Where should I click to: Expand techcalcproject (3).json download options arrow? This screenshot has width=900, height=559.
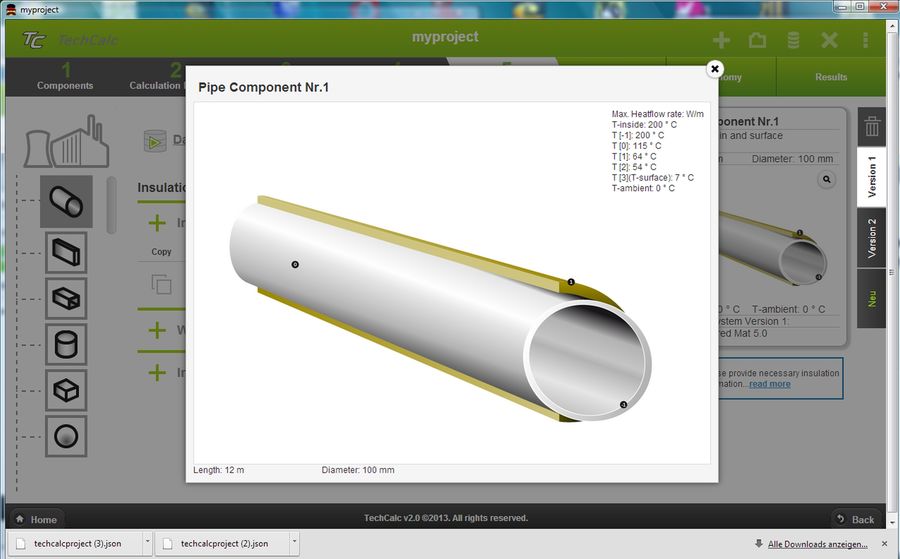point(148,543)
